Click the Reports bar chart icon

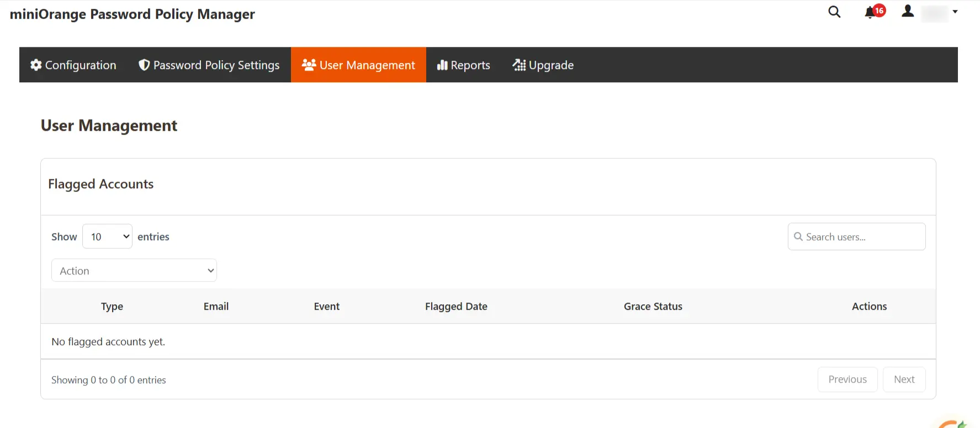[x=442, y=65]
